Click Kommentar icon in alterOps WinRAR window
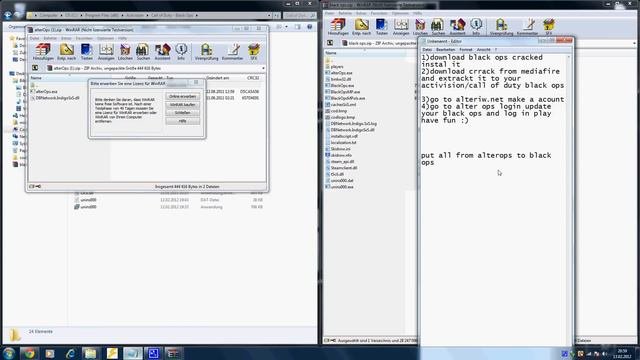 click(x=232, y=52)
